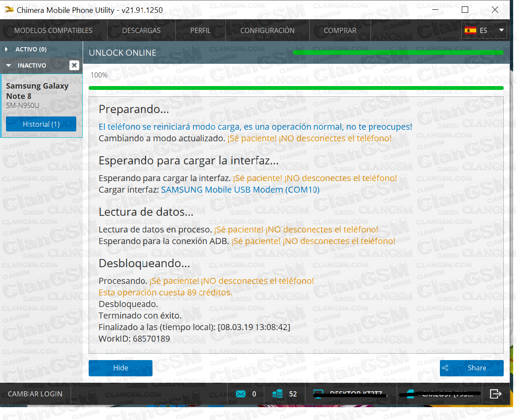Click the credits count 52
Screen dimensions: 517x420
(293, 394)
